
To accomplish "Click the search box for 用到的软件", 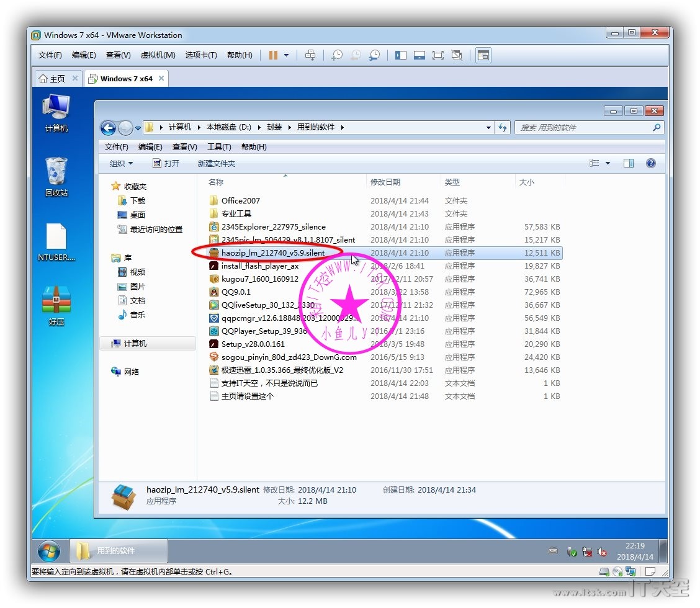I will point(583,127).
